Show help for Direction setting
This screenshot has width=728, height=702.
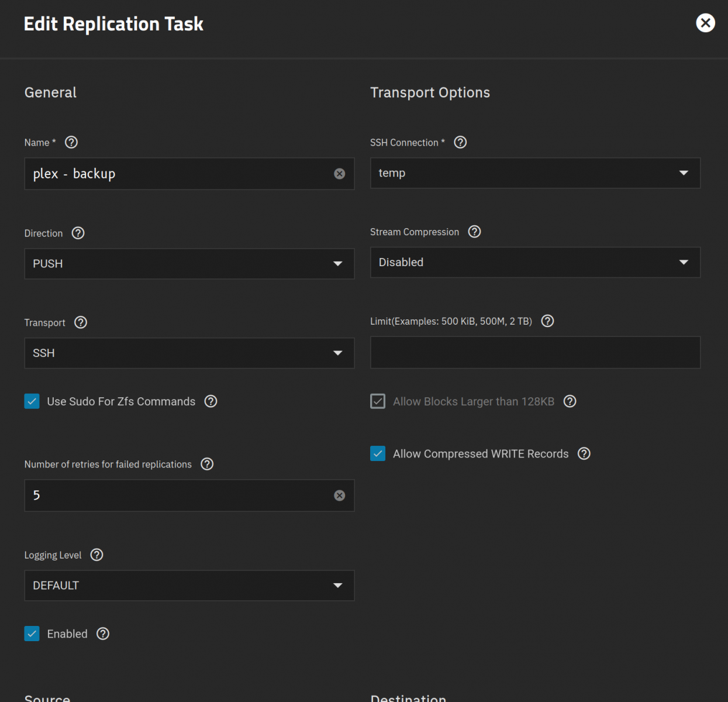(78, 233)
